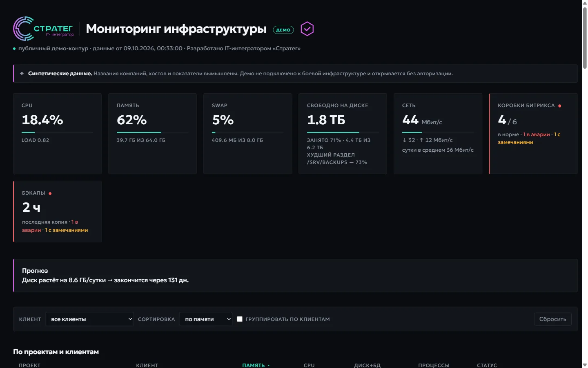588x368 pixels.
Task: Click the page vertical scrollbar thumb
Action: [585, 38]
